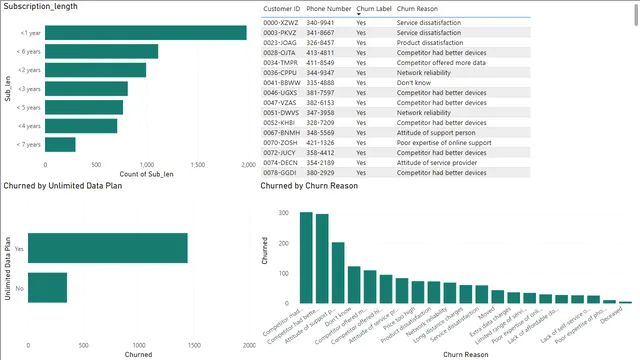Click 'Attitude of support person' table cell
The width and height of the screenshot is (640, 360).
pos(436,133)
